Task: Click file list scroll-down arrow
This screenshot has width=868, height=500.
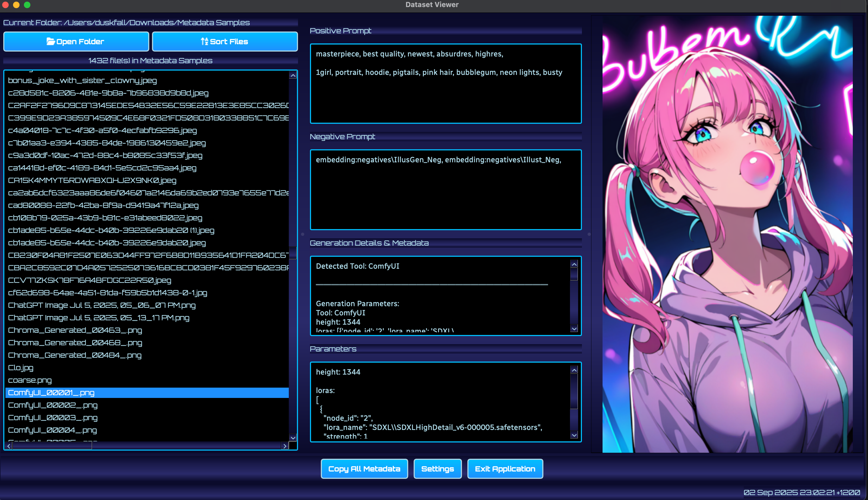Action: 293,438
